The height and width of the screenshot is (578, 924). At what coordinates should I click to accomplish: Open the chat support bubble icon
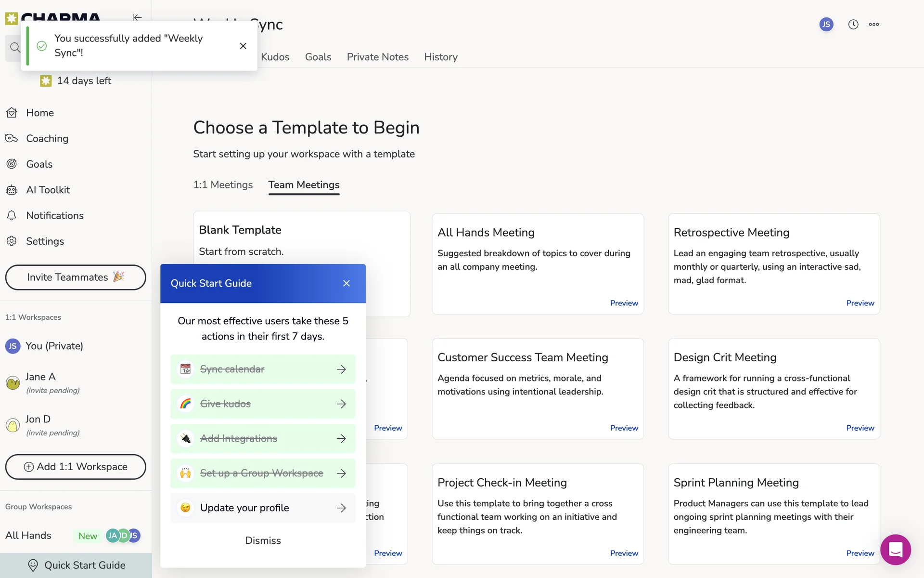pyautogui.click(x=895, y=549)
